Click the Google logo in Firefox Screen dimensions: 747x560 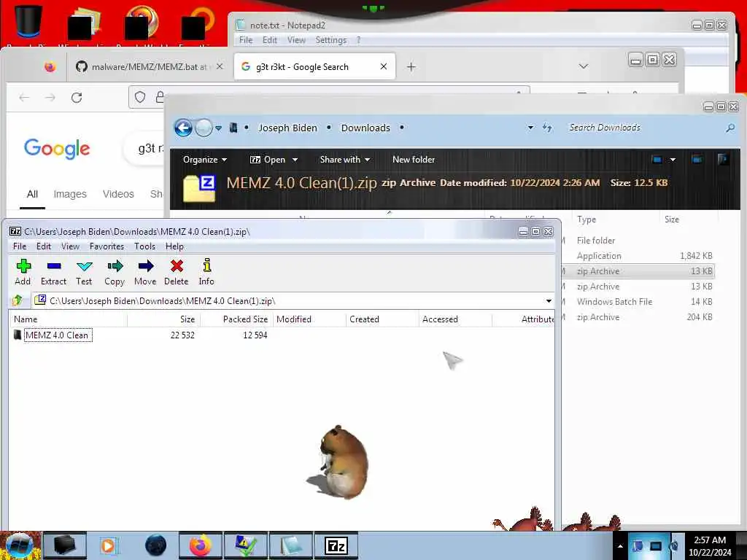[x=57, y=149]
